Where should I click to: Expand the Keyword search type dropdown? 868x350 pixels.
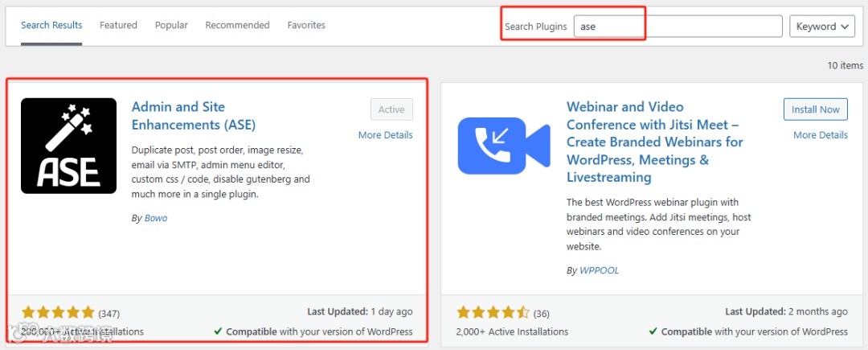(822, 26)
